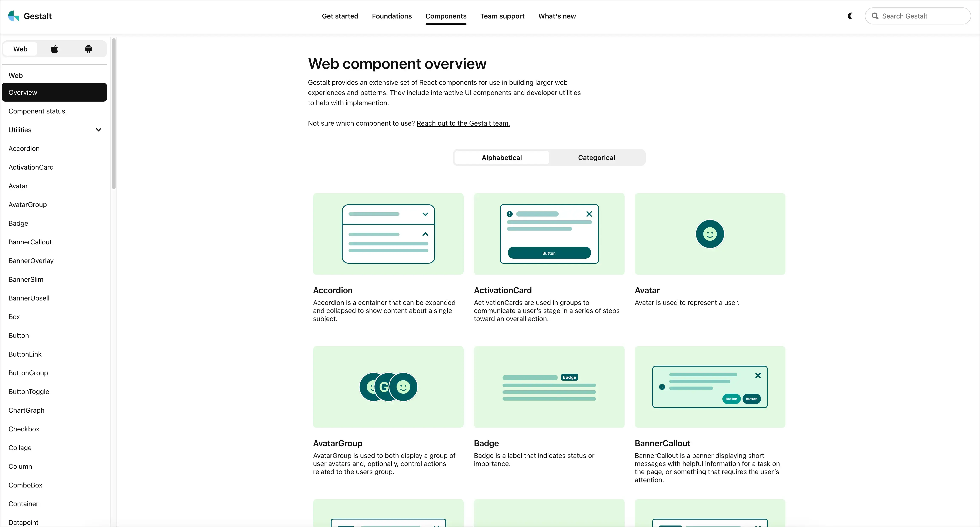Open Component status in sidebar
Screen dimensions: 980x527
tap(54, 111)
